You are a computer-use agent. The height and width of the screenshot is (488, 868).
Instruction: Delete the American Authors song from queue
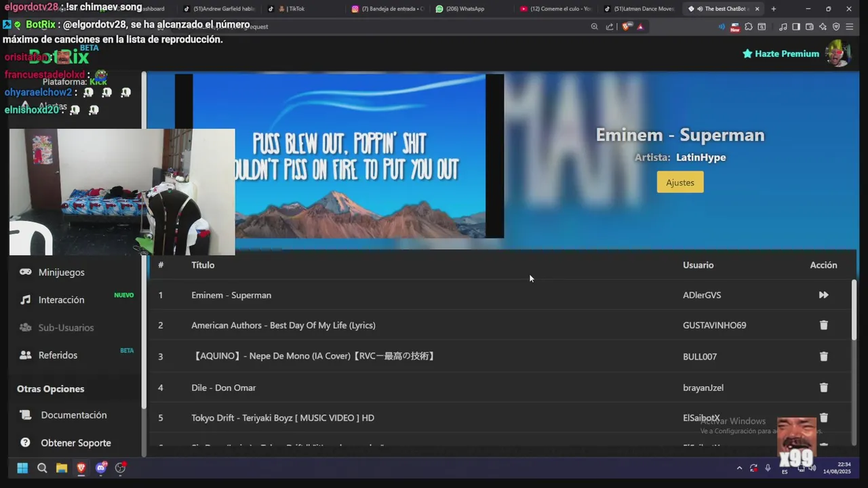823,325
